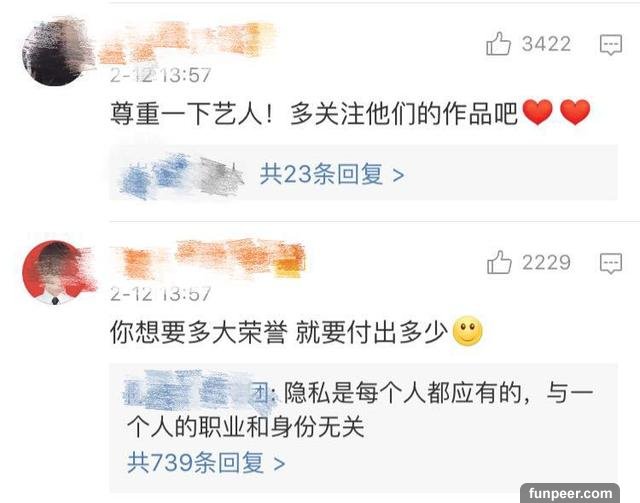Open the first commenter's dark avatar

coord(55,53)
